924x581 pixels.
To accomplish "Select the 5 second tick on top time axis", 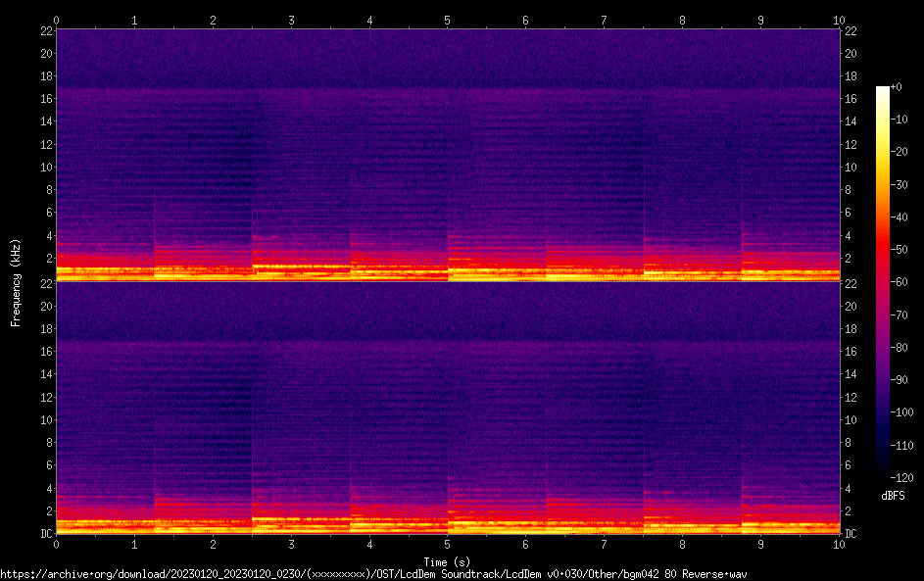I will point(448,20).
